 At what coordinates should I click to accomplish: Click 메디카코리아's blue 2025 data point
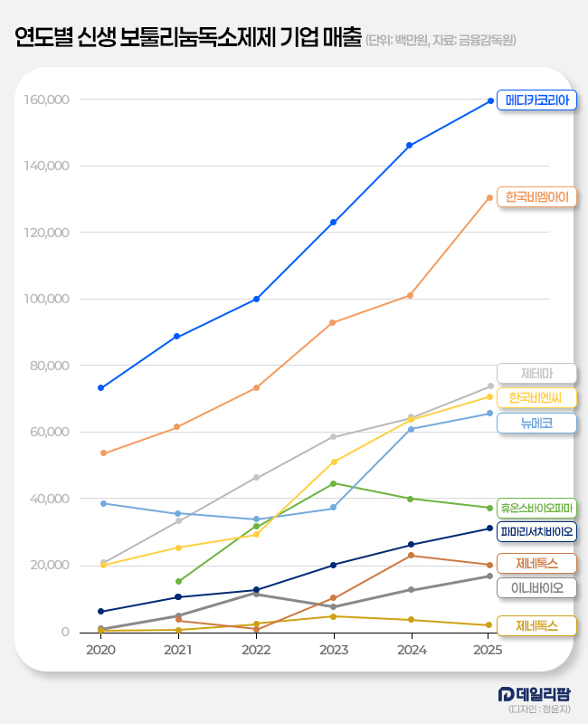(489, 100)
